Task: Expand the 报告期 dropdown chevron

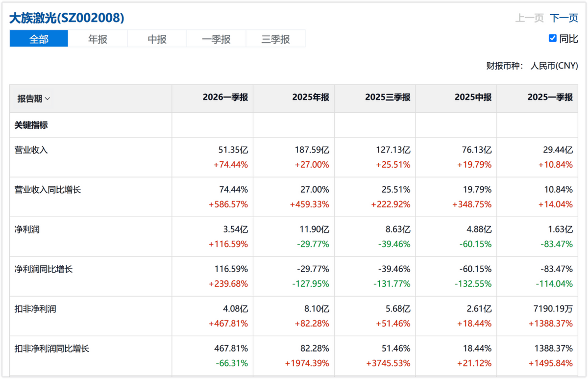Action: 48,99
